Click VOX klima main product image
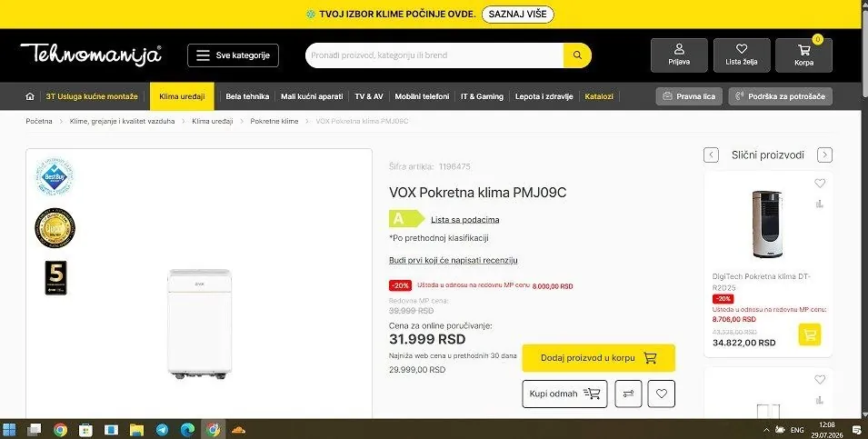Screen dimensions: 868x439 click(x=200, y=324)
